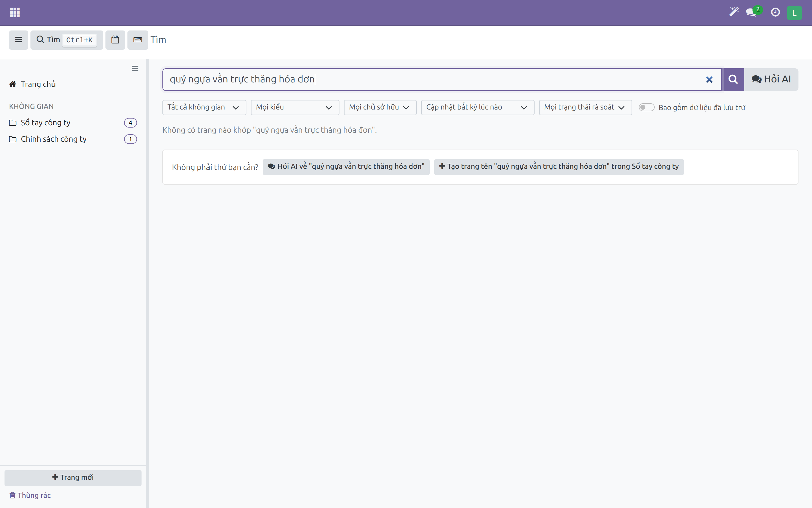Image resolution: width=812 pixels, height=508 pixels.
Task: Clear the search text with X
Action: pos(709,80)
